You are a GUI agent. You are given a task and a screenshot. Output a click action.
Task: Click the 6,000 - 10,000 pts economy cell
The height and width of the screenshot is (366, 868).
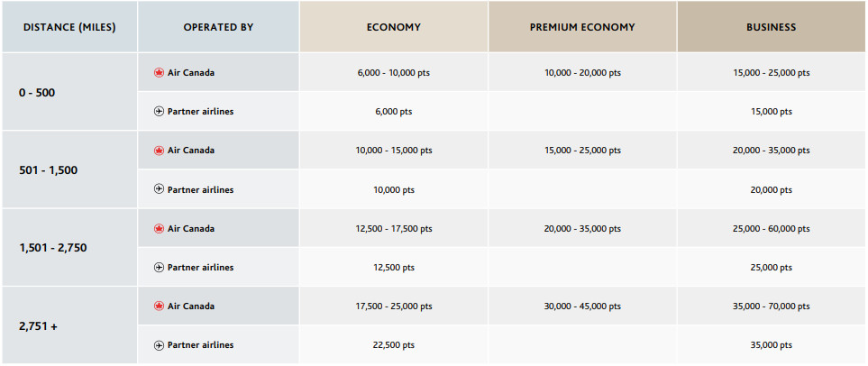[394, 73]
